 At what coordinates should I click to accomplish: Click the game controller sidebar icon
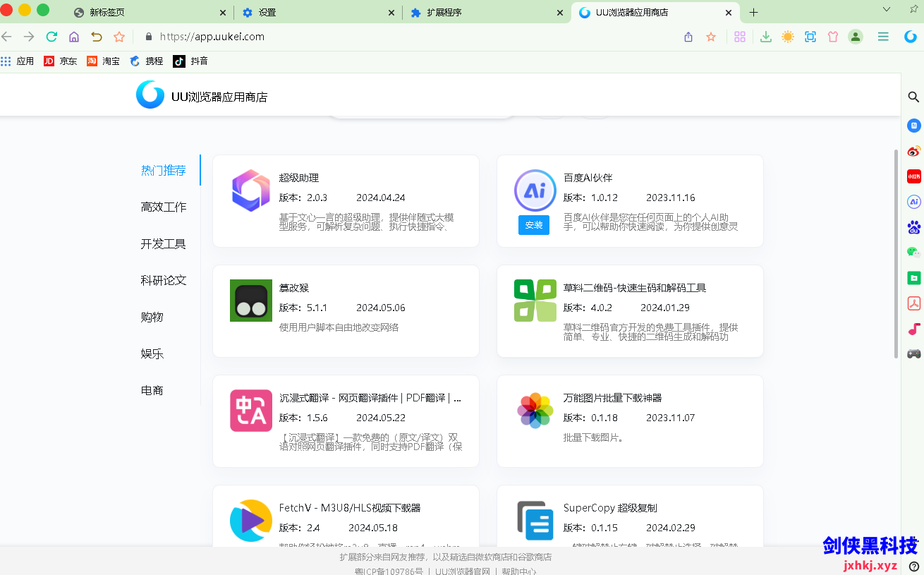914,353
